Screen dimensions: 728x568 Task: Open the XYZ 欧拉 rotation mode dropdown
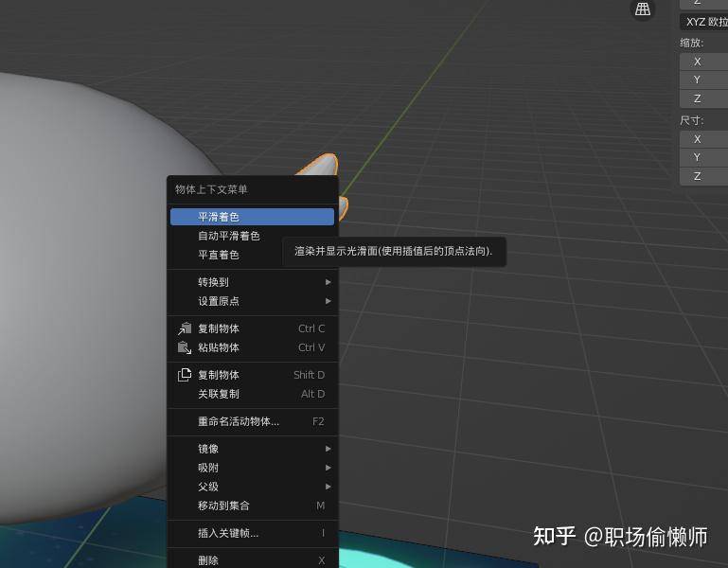coord(703,22)
